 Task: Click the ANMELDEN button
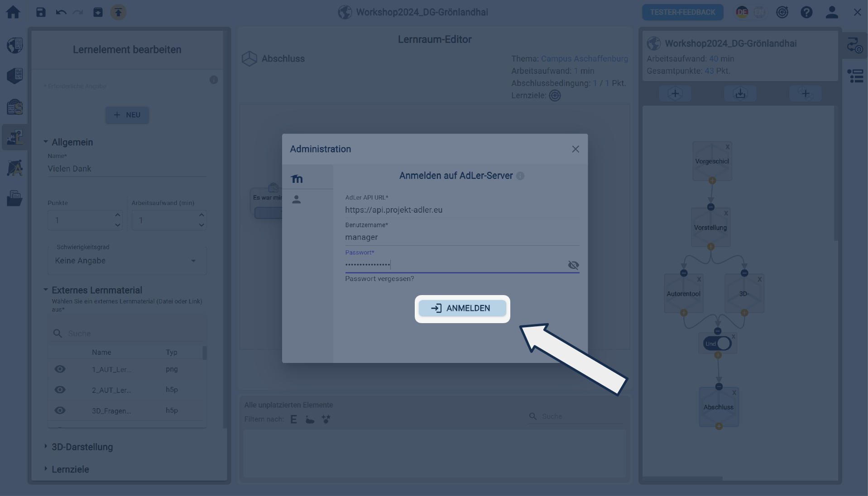(x=462, y=308)
